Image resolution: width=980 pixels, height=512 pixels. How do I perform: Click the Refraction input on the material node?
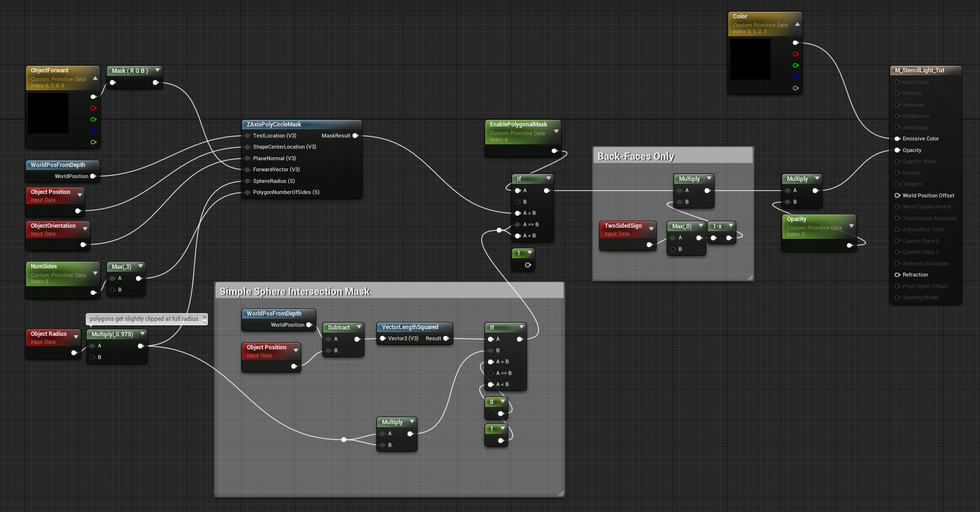[898, 275]
